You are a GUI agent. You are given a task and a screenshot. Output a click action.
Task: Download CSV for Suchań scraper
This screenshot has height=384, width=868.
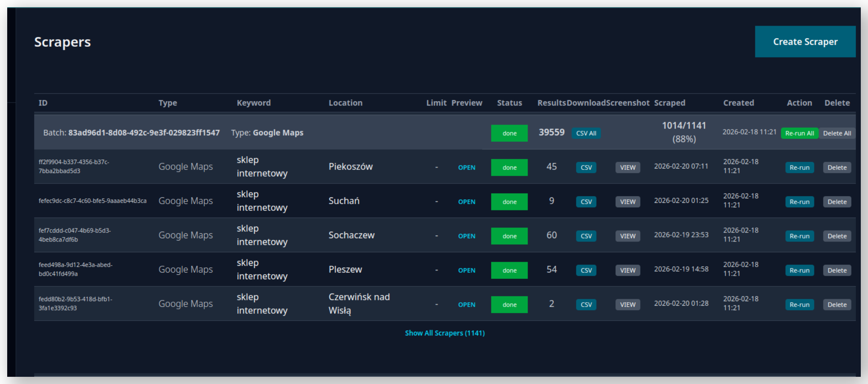(586, 202)
